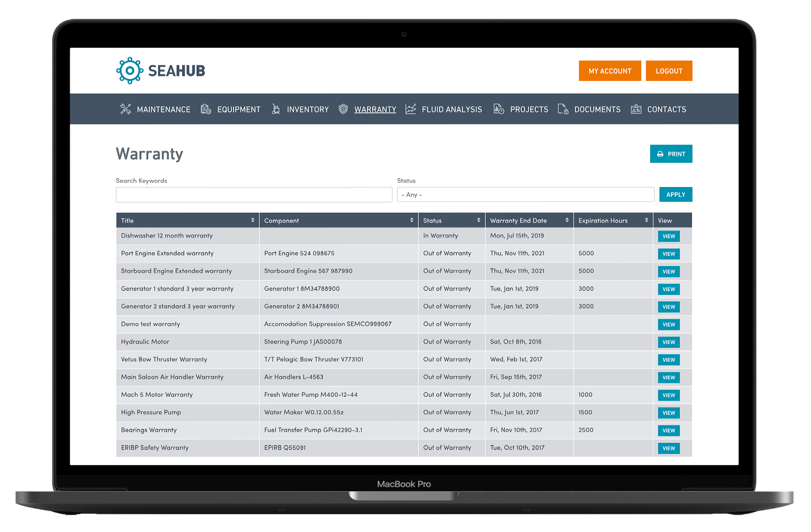
Task: Click 'Sat, Oct 8th, 2016' date
Action: point(516,342)
